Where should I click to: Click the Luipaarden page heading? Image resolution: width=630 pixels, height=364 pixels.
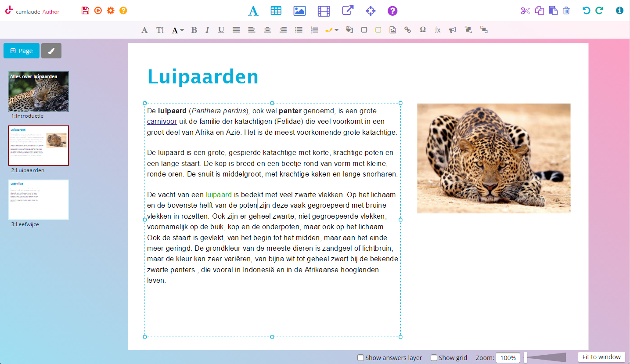pos(203,77)
